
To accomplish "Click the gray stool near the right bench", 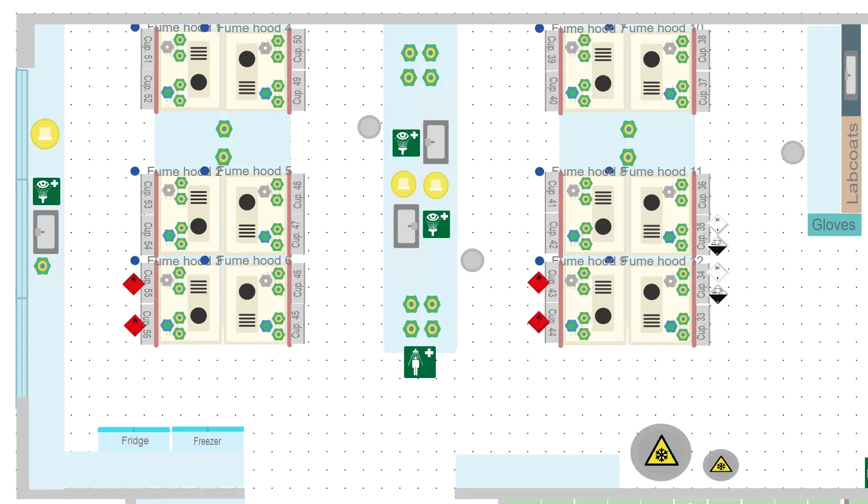I will 793,152.
